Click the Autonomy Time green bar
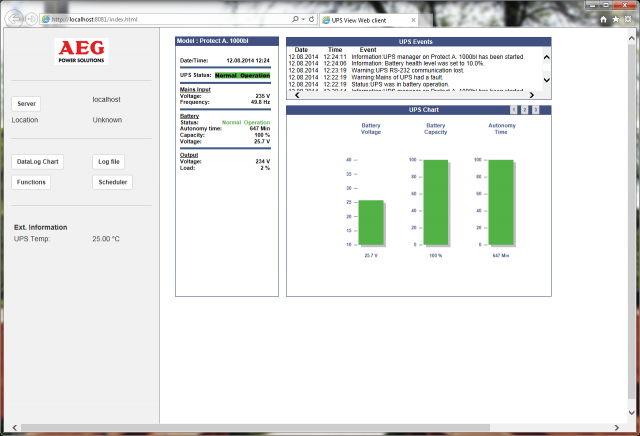 pos(501,202)
